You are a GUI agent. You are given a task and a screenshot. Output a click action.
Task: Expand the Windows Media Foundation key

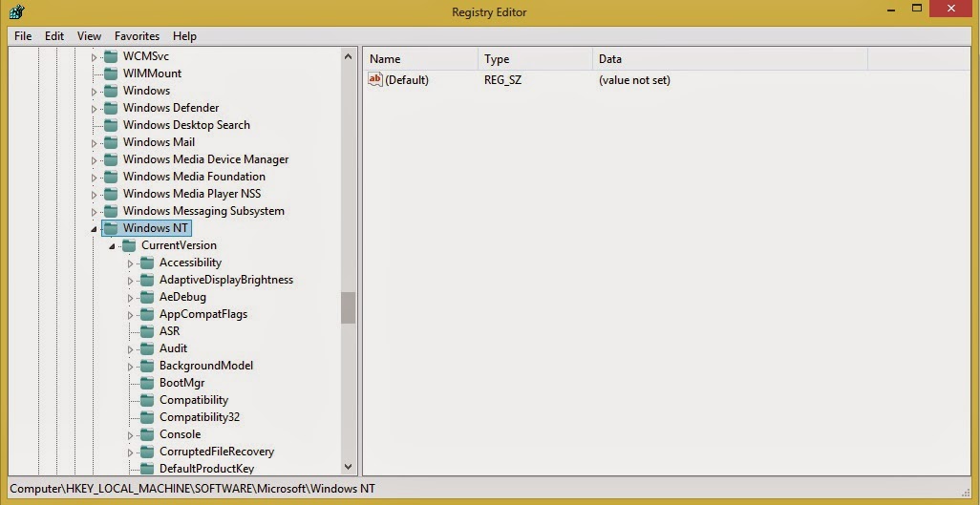tap(95, 178)
